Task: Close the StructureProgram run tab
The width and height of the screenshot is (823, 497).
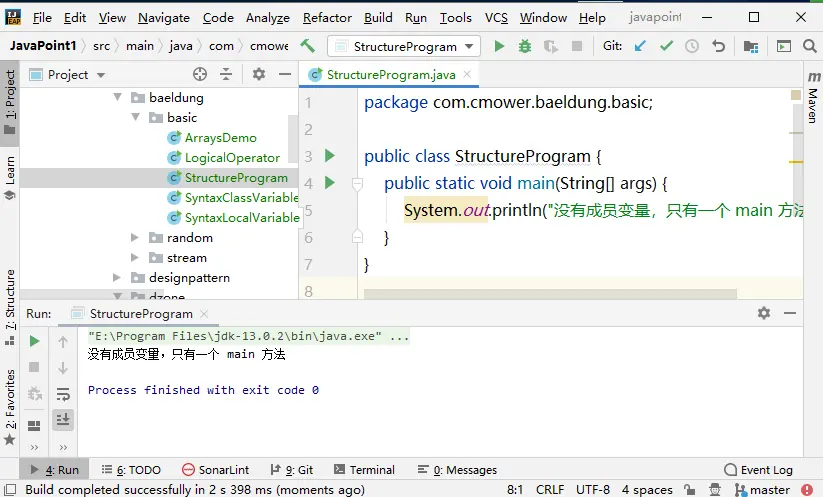Action: point(204,313)
